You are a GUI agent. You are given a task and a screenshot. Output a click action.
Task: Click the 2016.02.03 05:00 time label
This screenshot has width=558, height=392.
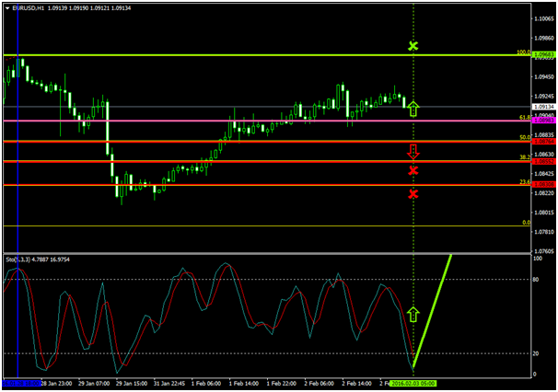click(x=413, y=382)
